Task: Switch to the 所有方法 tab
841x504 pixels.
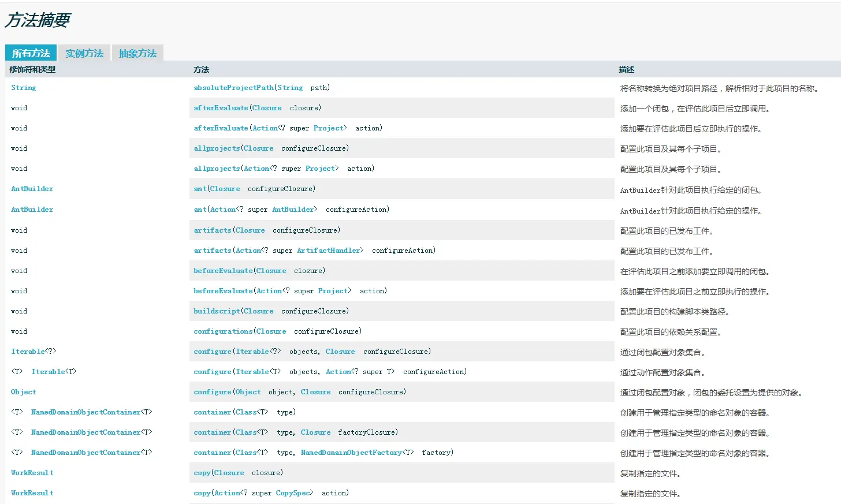Action: pos(31,53)
